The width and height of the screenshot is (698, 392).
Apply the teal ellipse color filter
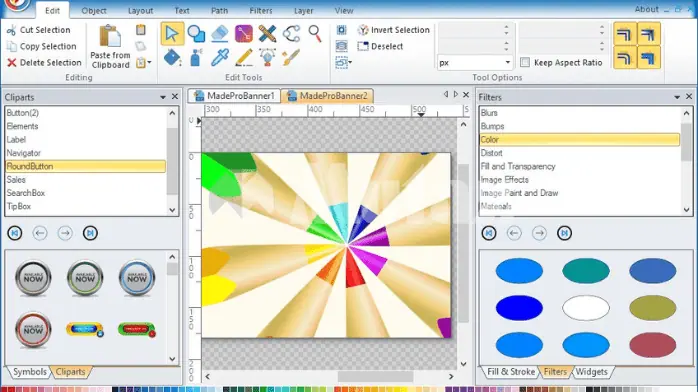pyautogui.click(x=586, y=271)
